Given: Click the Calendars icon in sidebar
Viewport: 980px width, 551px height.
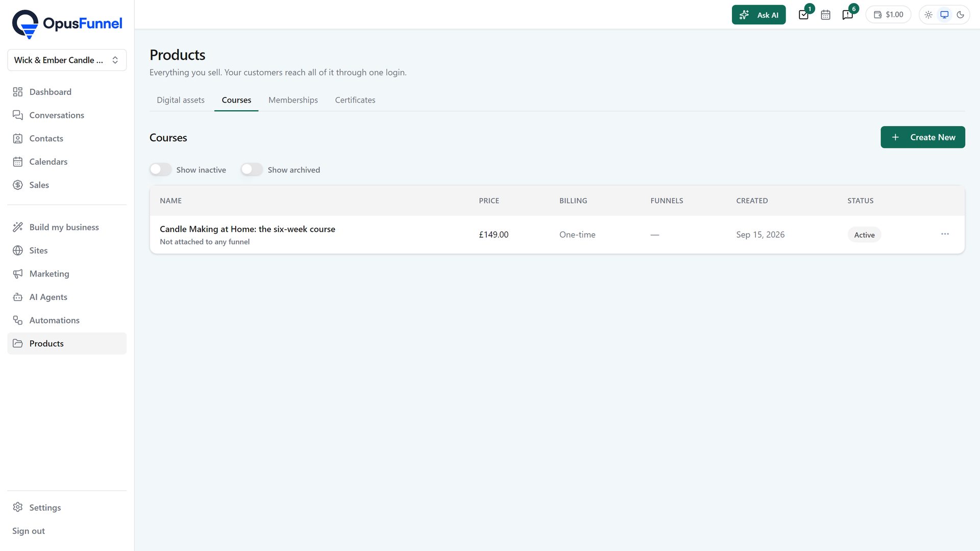Looking at the screenshot, I should (18, 162).
